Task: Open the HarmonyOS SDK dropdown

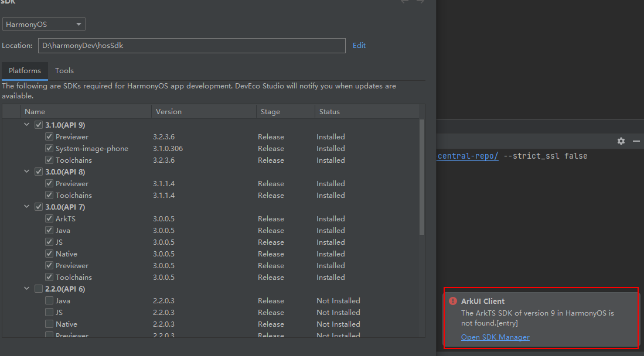Action: (x=44, y=24)
